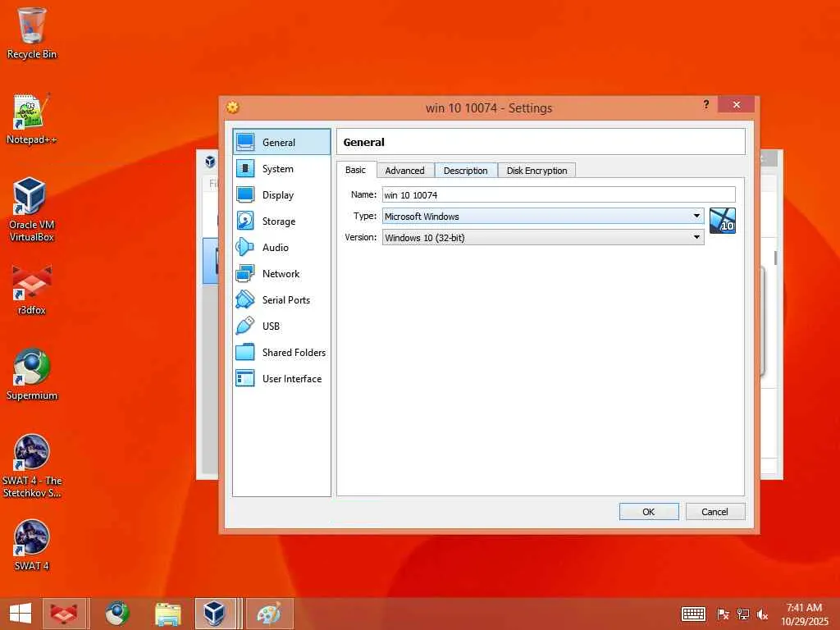Screen dimensions: 840x630
Task: Open the System settings category
Action: click(282, 169)
